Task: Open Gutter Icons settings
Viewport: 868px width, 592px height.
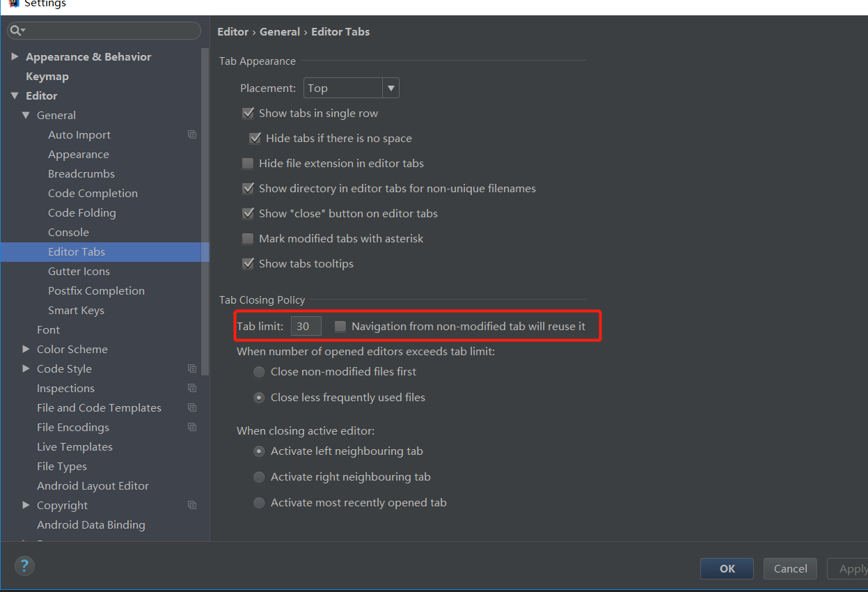Action: (79, 271)
